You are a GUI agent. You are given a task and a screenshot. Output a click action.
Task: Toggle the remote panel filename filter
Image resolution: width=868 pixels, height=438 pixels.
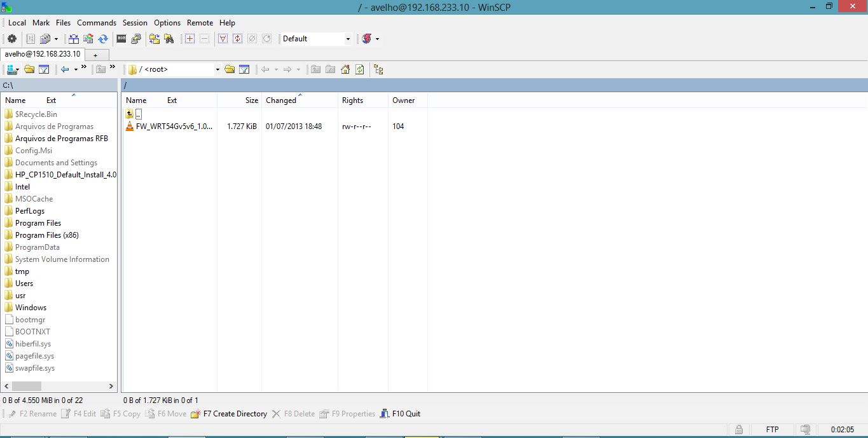coord(244,69)
